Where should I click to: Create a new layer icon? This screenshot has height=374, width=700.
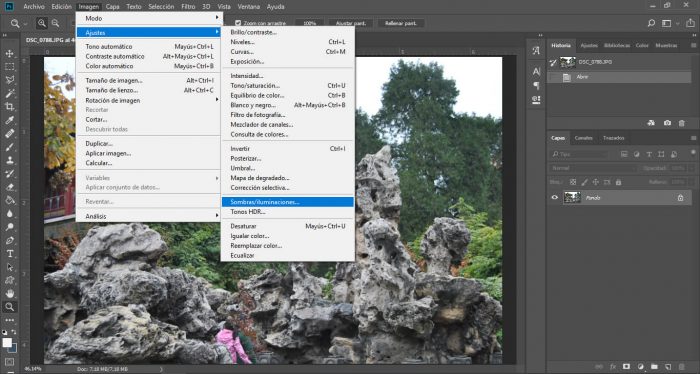(x=668, y=366)
